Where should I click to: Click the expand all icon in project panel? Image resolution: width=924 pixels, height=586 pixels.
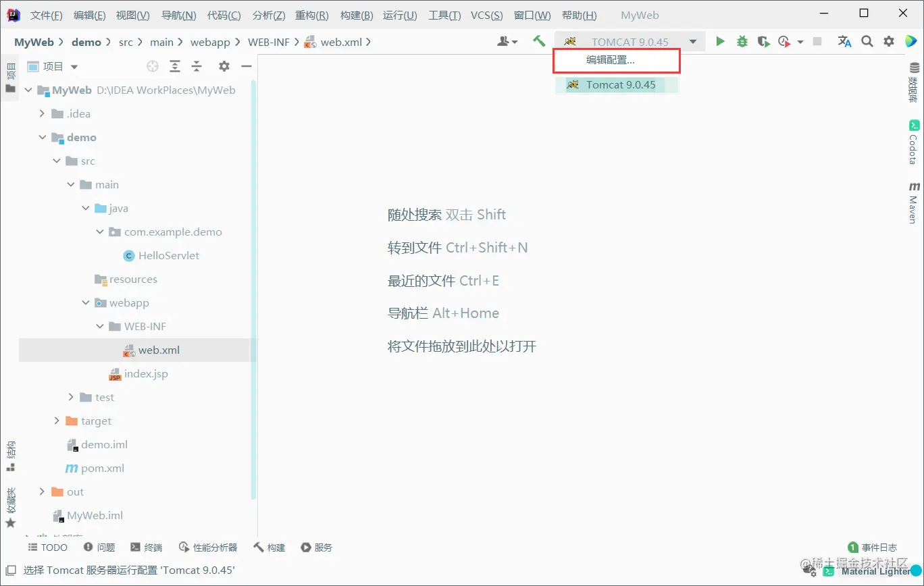(x=175, y=66)
